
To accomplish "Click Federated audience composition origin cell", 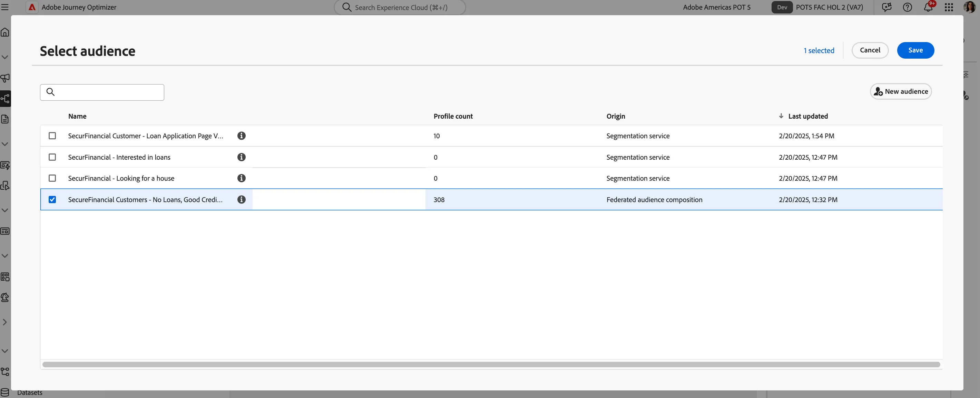I will (654, 199).
